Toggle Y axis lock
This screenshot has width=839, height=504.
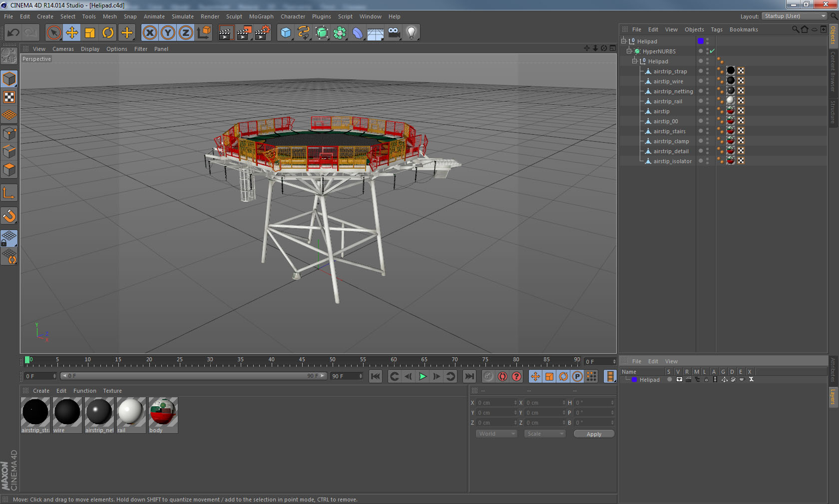[168, 33]
